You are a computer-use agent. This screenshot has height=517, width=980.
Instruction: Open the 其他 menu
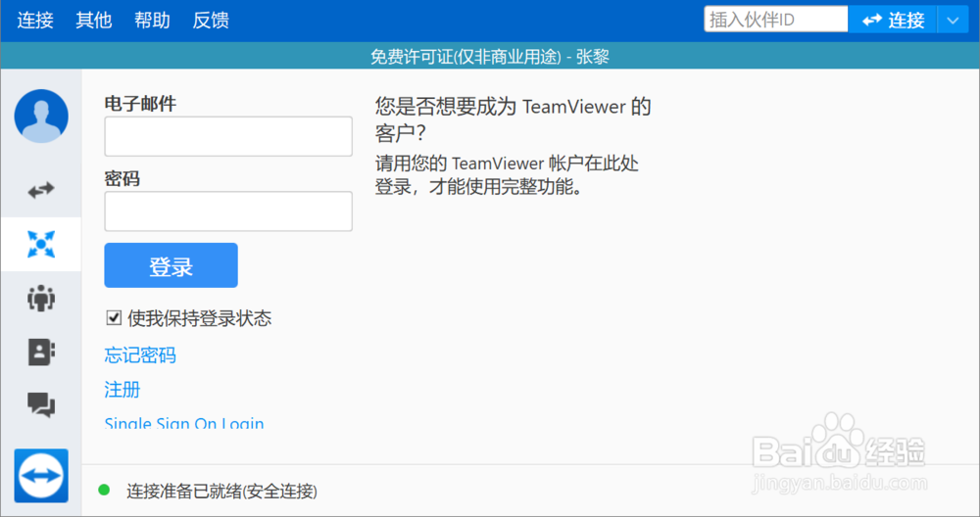coord(94,20)
